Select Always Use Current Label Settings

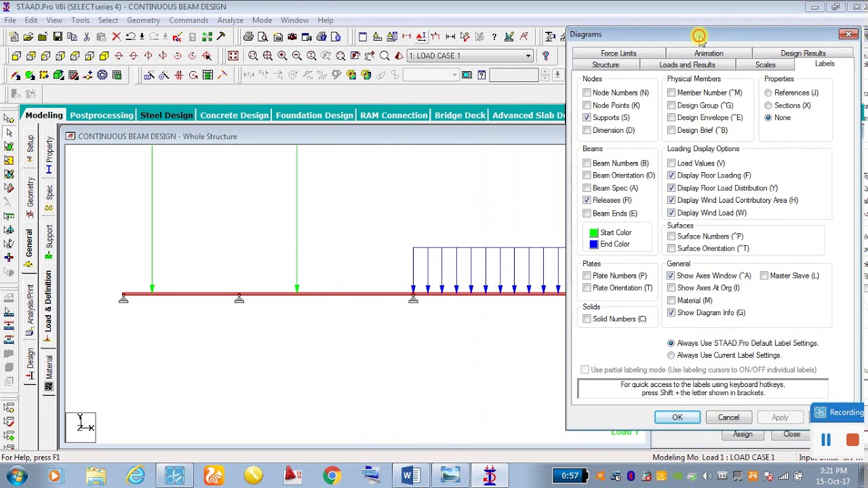click(671, 355)
